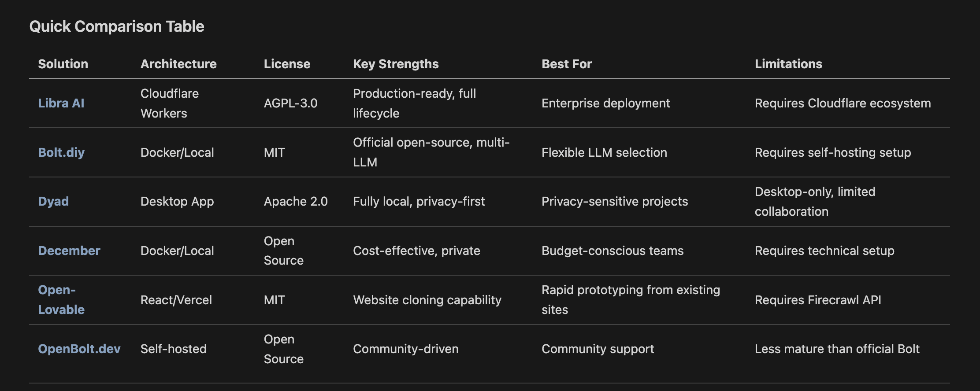Follow the Dyad link
The image size is (980, 391).
coord(53,201)
